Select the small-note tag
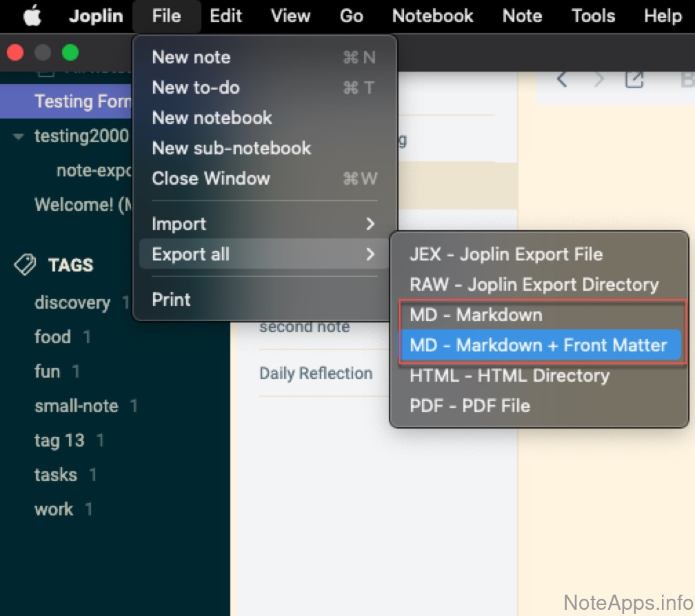Viewport: 695px width, 616px height. [76, 406]
